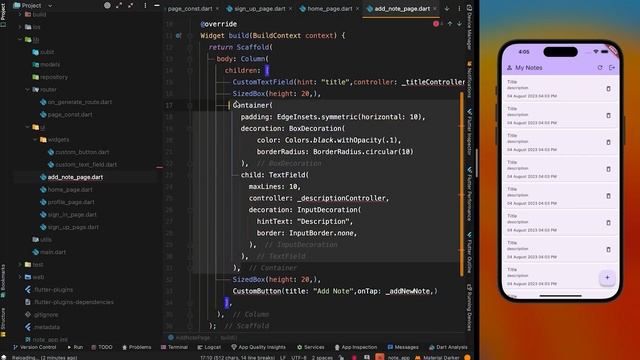Open custom_text_field.dart in project tree
This screenshot has width=640, height=360.
pyautogui.click(x=86, y=164)
